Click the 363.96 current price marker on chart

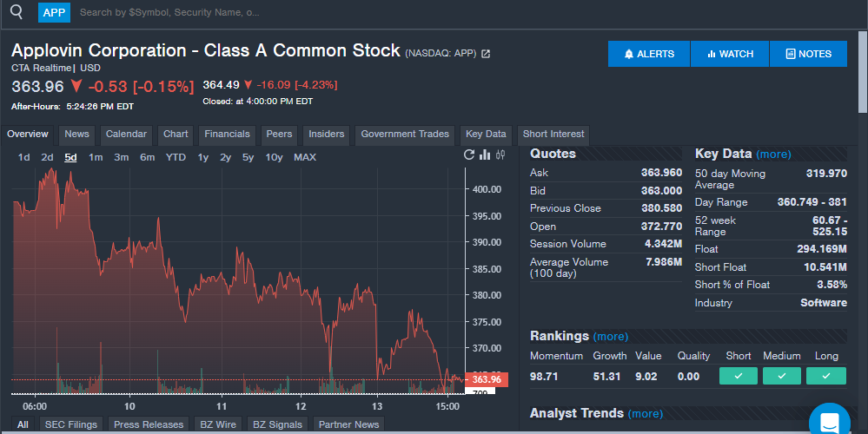[486, 379]
